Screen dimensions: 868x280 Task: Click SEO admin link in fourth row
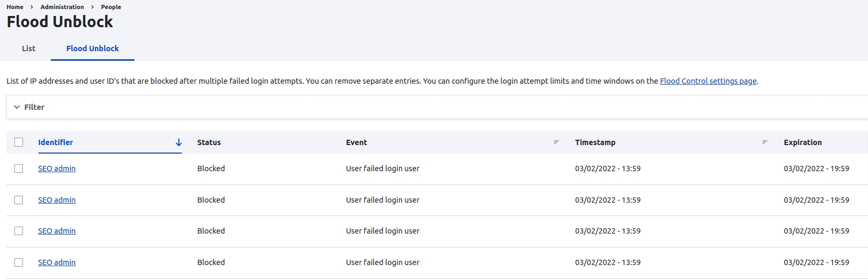[57, 262]
